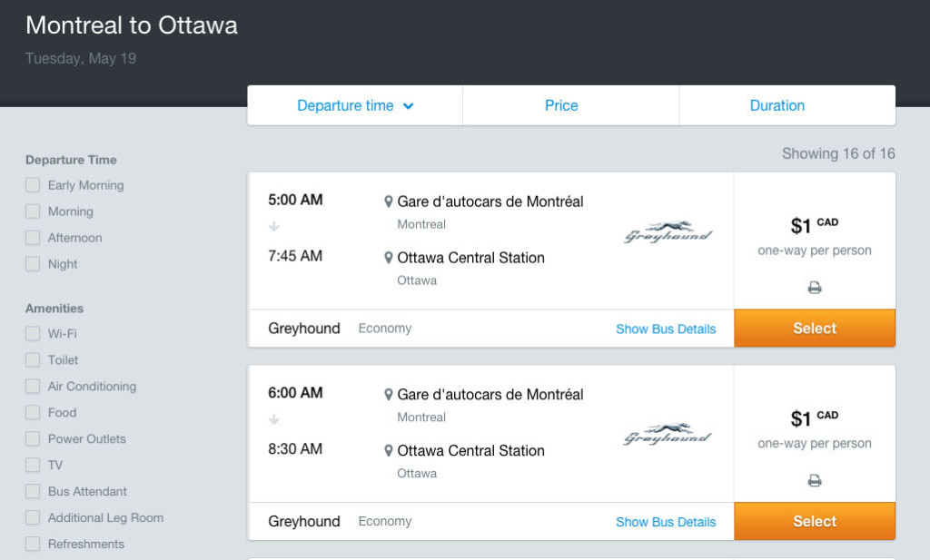Expand Show Bus Details for the 5:00 AM trip
Image resolution: width=930 pixels, height=560 pixels.
pos(666,329)
